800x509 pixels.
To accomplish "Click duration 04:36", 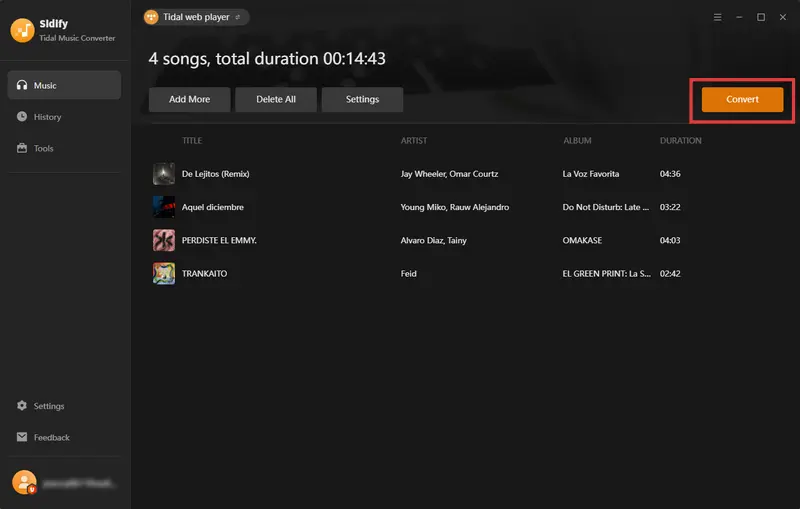I will (670, 174).
